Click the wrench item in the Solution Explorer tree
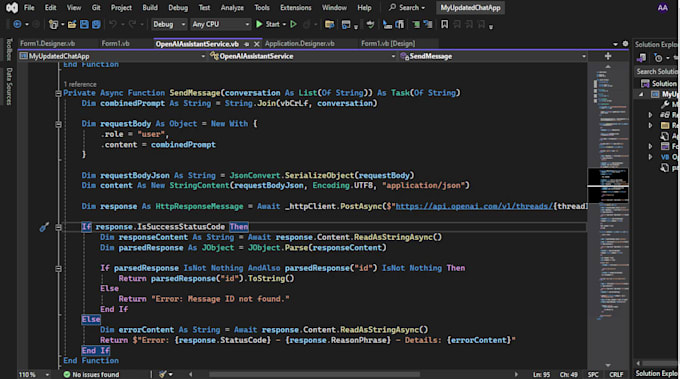This screenshot has width=680, height=379. (665, 104)
